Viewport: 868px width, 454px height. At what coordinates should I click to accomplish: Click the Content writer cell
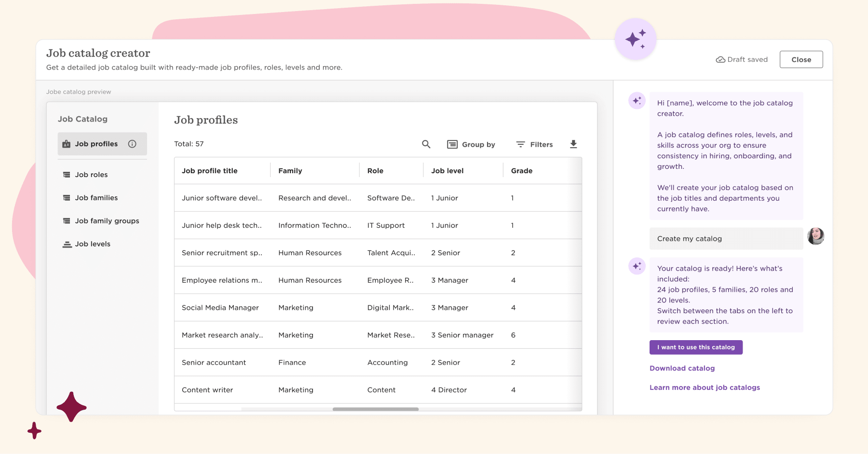(x=207, y=390)
